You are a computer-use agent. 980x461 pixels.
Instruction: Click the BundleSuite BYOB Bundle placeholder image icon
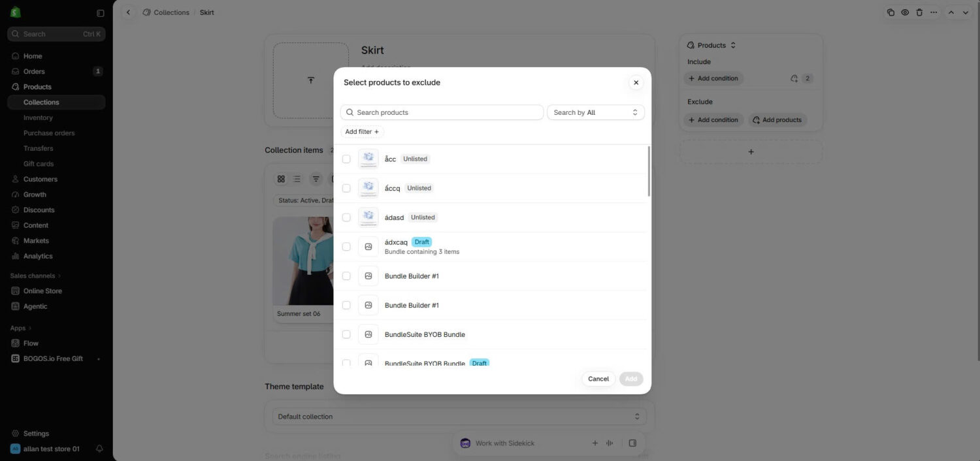(x=368, y=334)
